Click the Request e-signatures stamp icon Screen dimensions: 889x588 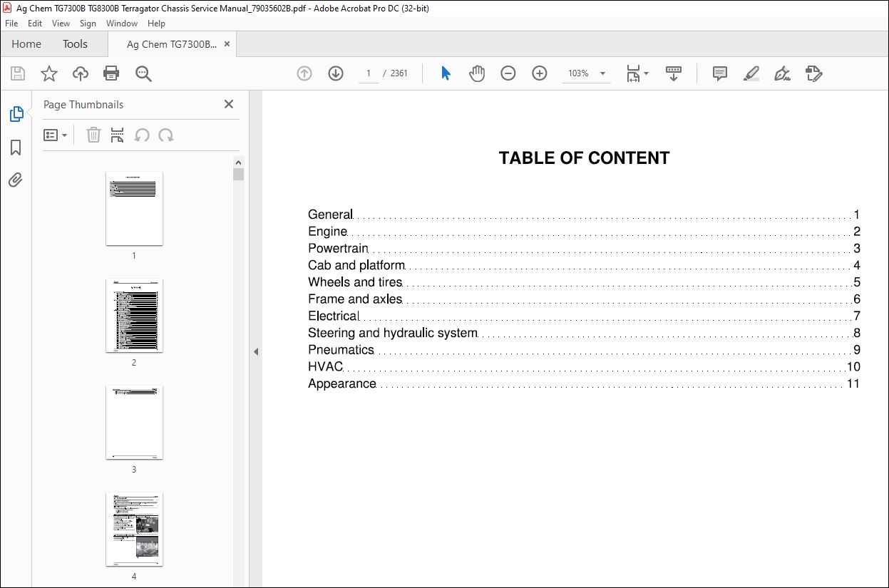pyautogui.click(x=814, y=73)
